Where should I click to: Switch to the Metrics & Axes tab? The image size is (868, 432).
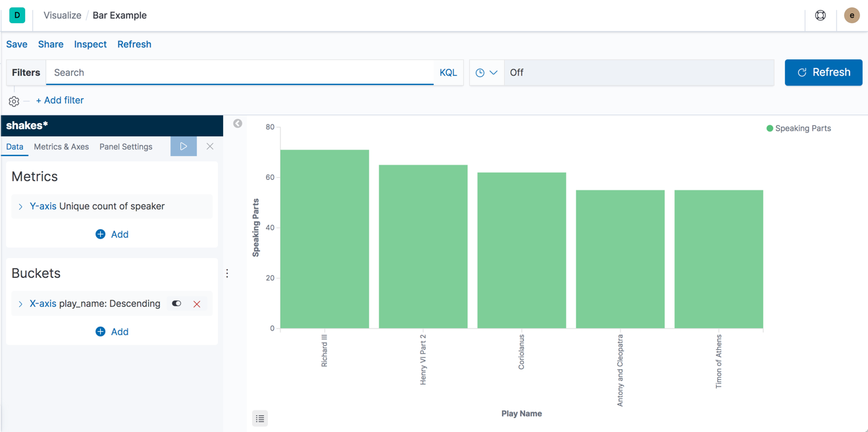61,146
